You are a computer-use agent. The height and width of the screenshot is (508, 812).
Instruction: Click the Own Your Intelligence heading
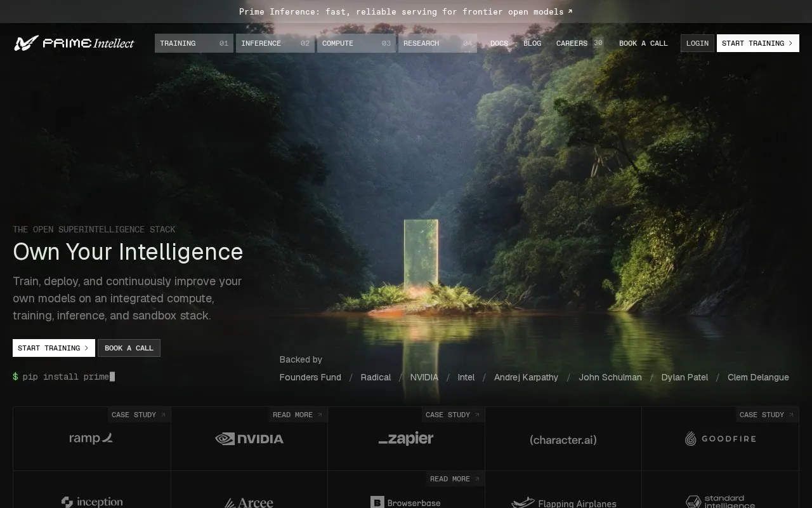128,252
